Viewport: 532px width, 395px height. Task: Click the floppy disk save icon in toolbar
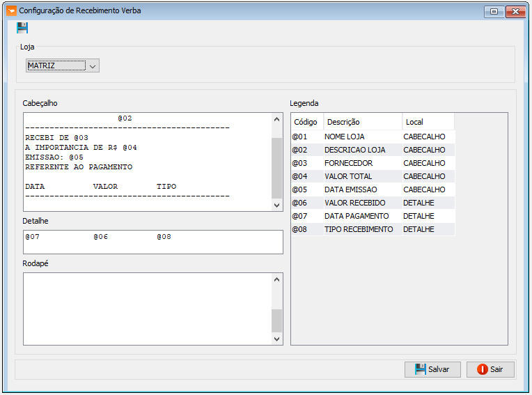click(22, 28)
